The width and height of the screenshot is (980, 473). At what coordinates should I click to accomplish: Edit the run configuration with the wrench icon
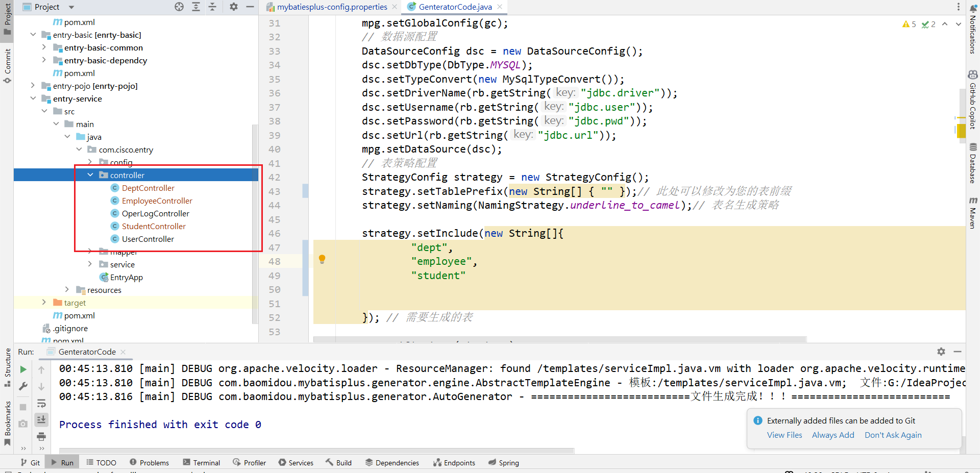[23, 386]
